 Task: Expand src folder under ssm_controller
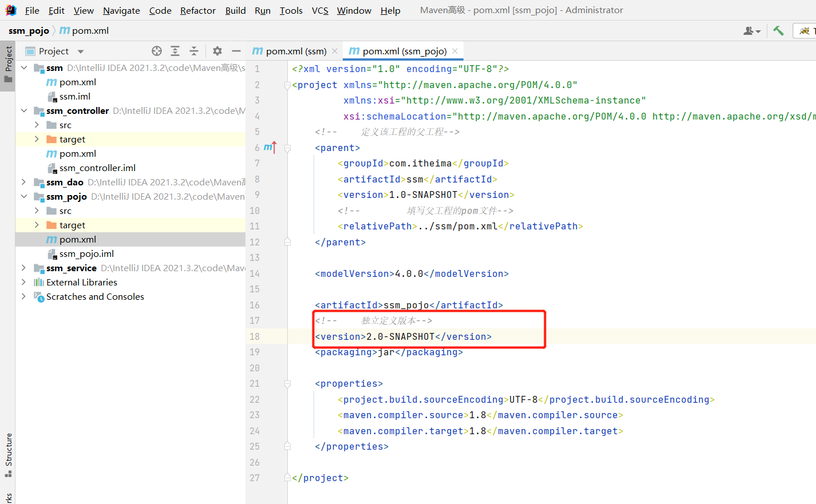click(37, 125)
